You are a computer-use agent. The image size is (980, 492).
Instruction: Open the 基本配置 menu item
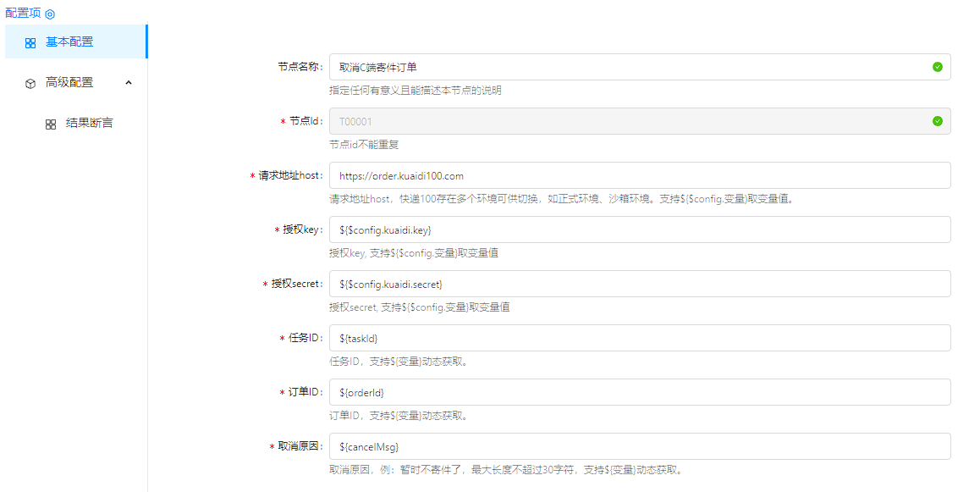click(x=69, y=42)
